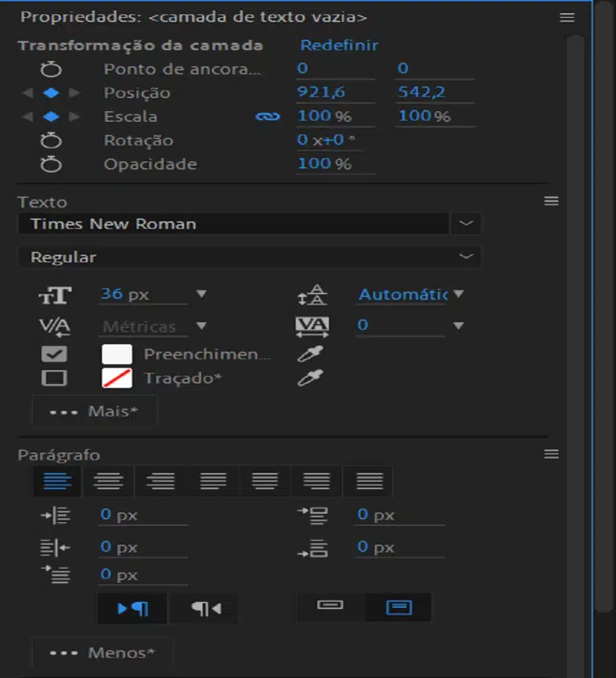This screenshot has height=678, width=616.
Task: Click the white Preenchimento color swatch
Action: point(117,354)
